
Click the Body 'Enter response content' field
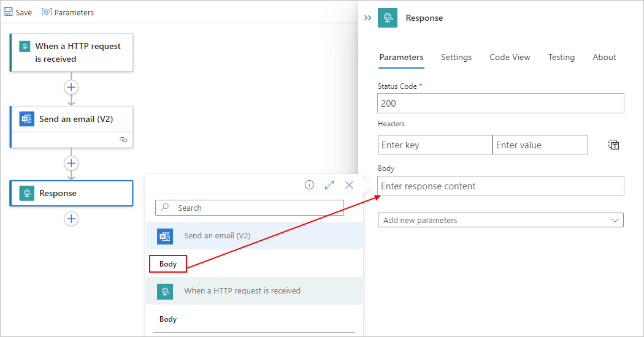point(500,186)
